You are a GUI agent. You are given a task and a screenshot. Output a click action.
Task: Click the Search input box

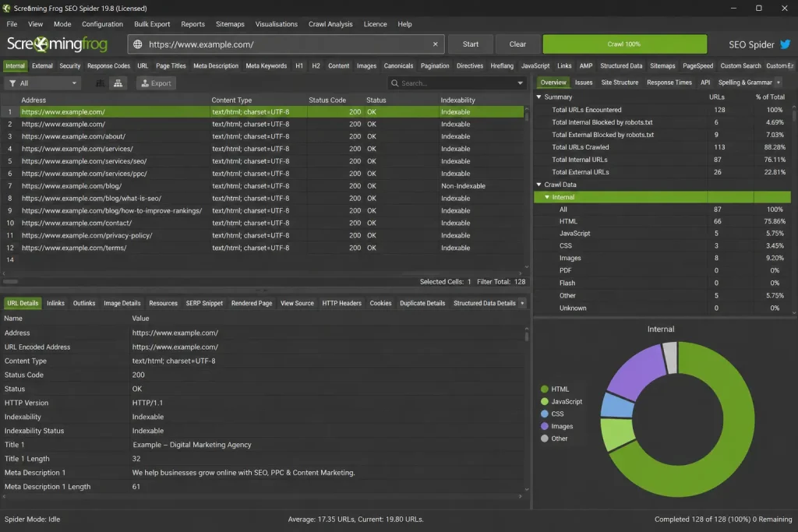(x=457, y=83)
